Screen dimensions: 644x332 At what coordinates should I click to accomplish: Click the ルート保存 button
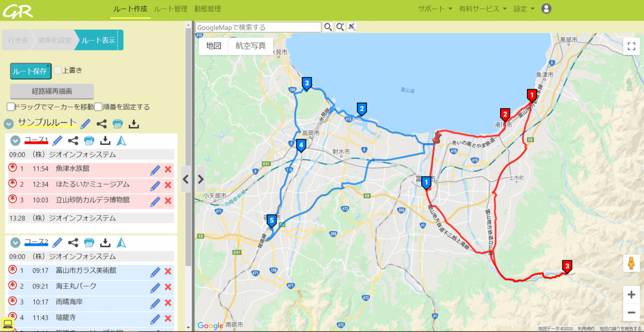coord(30,71)
